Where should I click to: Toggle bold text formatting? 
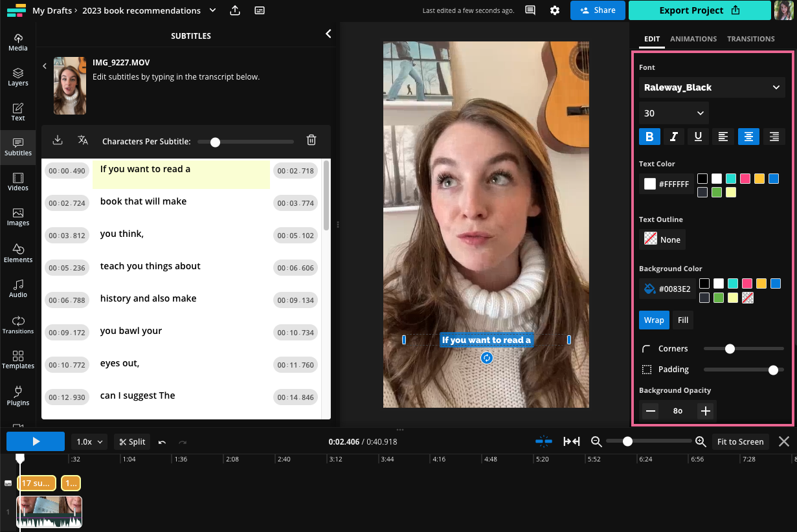point(649,137)
